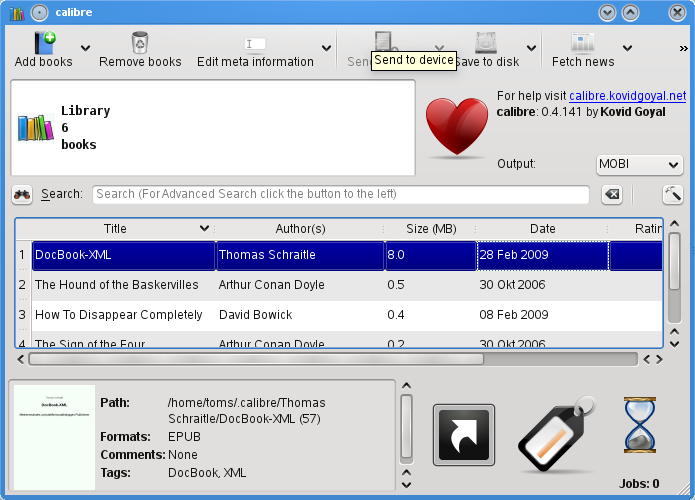Click the black shortcut-arrow icon button
The height and width of the screenshot is (500, 695).
tap(464, 435)
